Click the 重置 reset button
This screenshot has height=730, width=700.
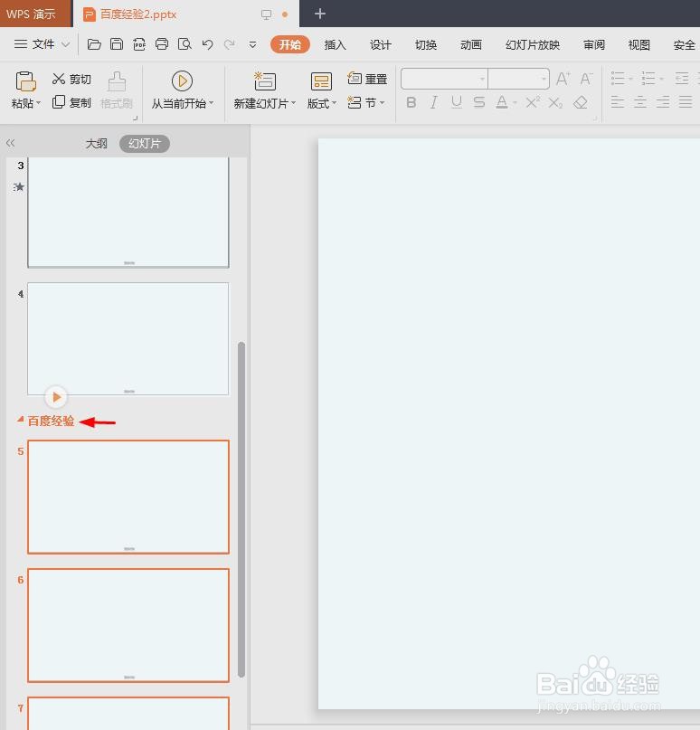(x=367, y=79)
